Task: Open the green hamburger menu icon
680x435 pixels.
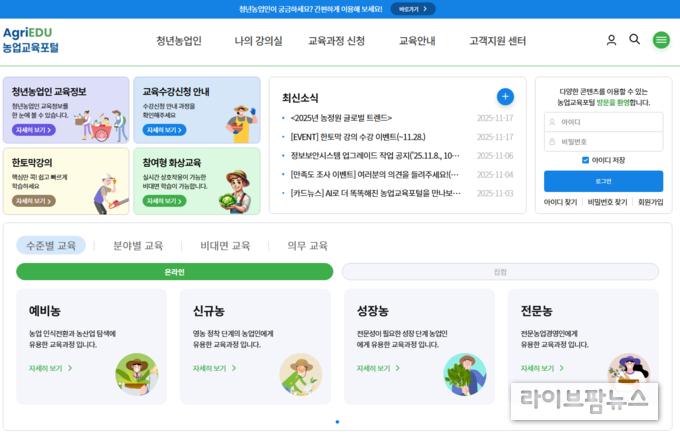Action: tap(661, 40)
